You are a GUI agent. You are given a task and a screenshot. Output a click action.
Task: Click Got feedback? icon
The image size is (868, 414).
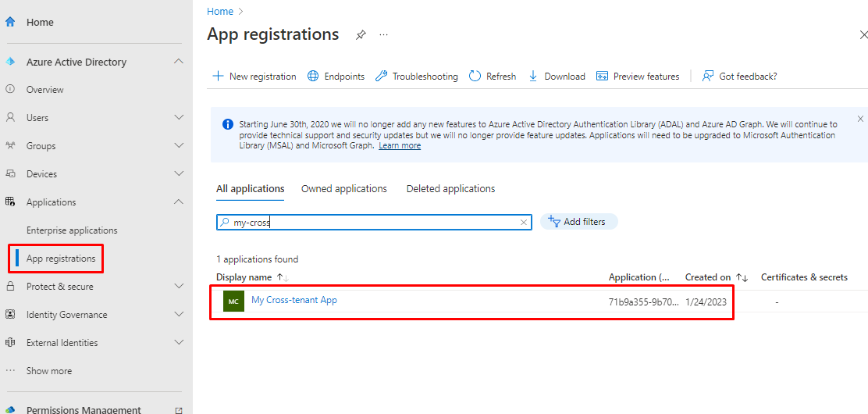708,77
